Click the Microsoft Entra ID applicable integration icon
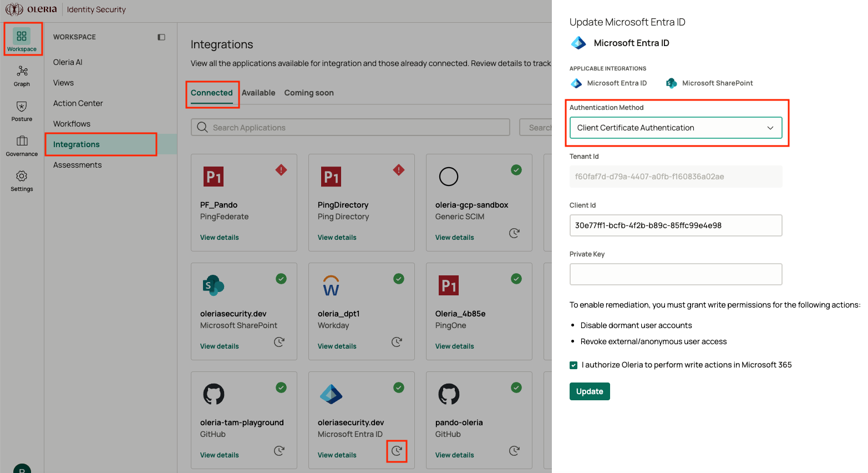The image size is (868, 473). (x=576, y=83)
